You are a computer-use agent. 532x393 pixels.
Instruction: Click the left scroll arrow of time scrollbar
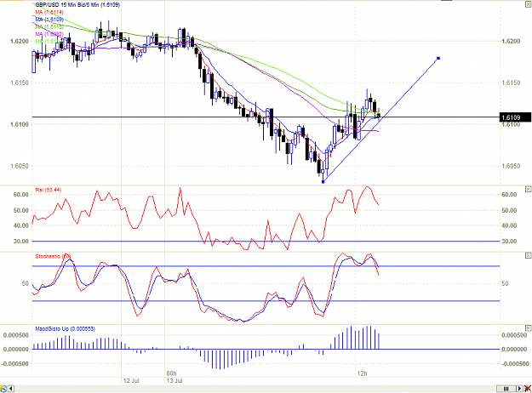pyautogui.click(x=11, y=389)
